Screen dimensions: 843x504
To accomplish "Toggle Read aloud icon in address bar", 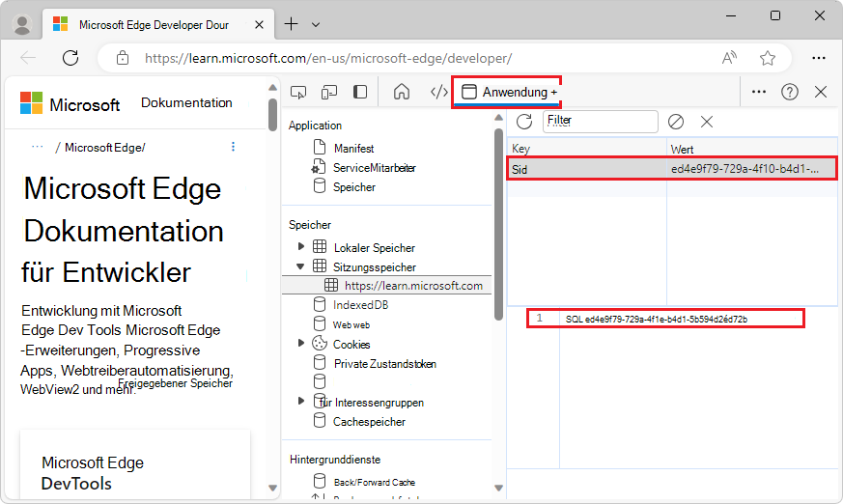I will point(729,58).
